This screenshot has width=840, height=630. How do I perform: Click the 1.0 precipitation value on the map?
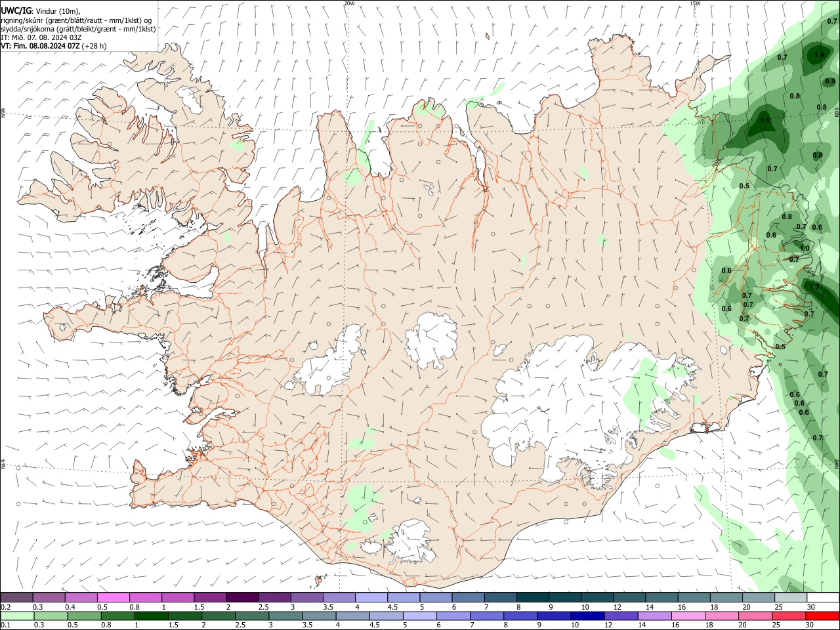point(805,248)
